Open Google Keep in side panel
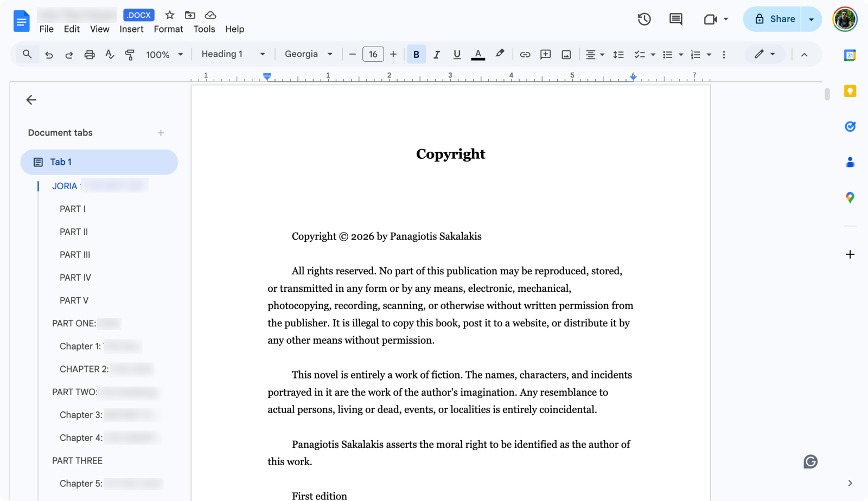The image size is (868, 501). pyautogui.click(x=850, y=91)
